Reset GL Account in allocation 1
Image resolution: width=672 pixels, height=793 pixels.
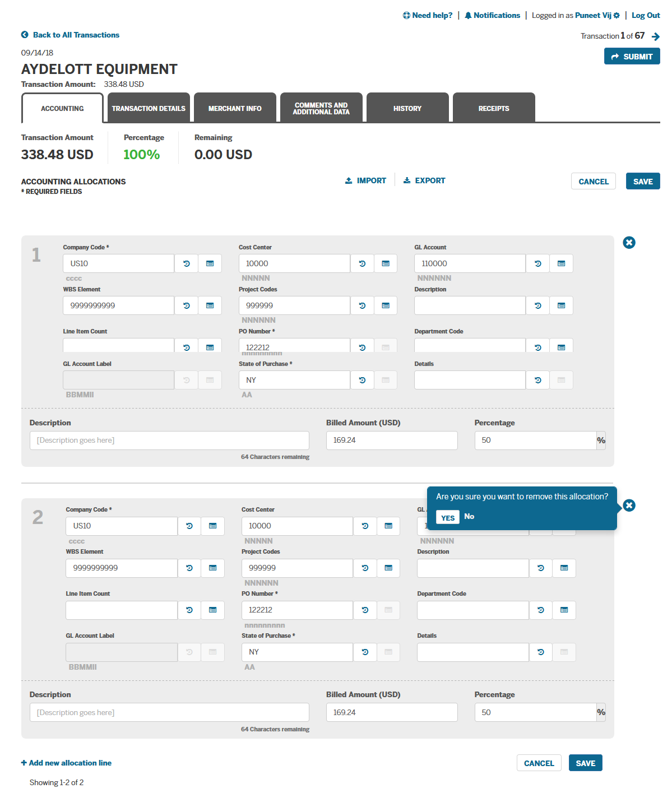538,263
